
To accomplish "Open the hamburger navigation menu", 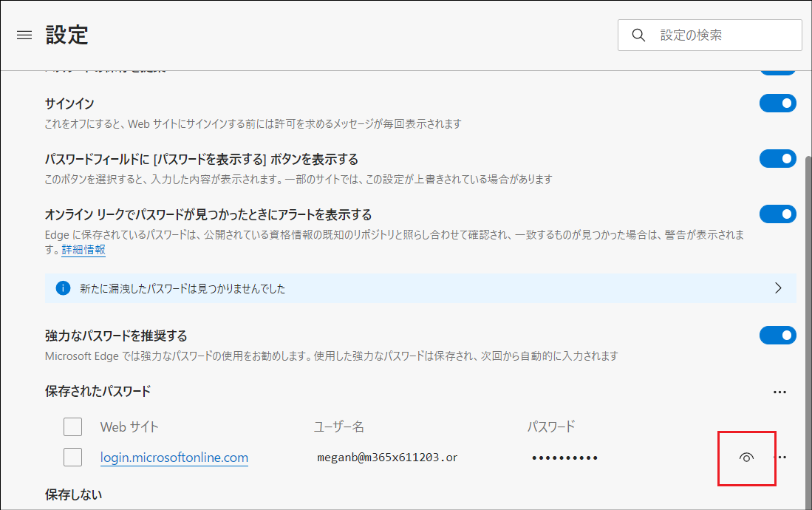I will (24, 35).
